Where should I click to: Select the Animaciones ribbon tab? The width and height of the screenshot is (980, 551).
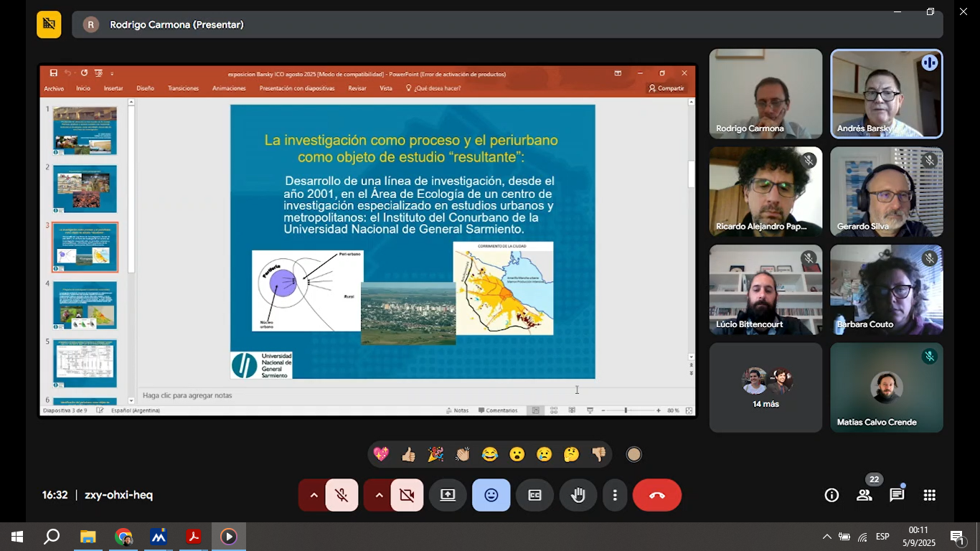point(229,88)
